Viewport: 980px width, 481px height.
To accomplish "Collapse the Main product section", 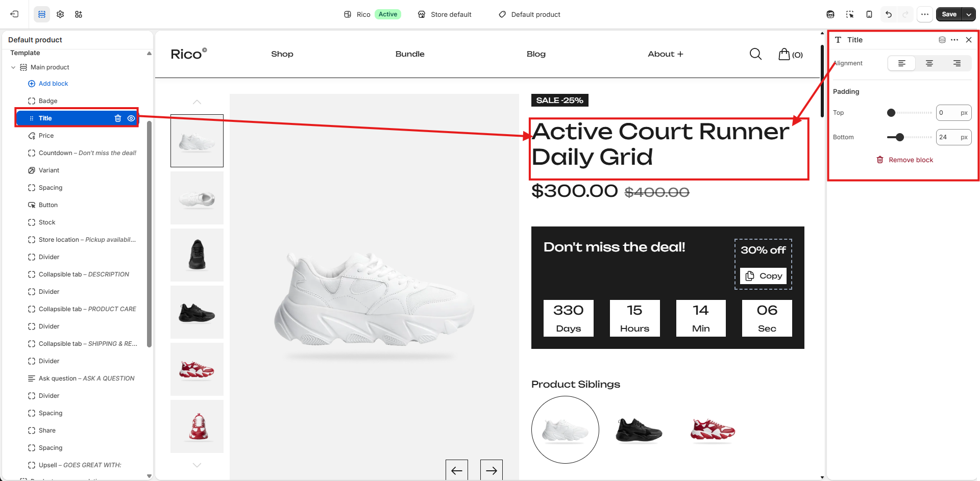I will (13, 67).
